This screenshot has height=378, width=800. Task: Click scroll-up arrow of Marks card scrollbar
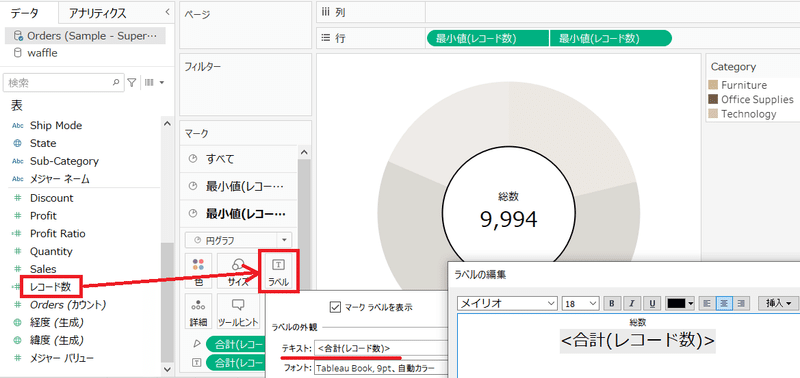(304, 152)
